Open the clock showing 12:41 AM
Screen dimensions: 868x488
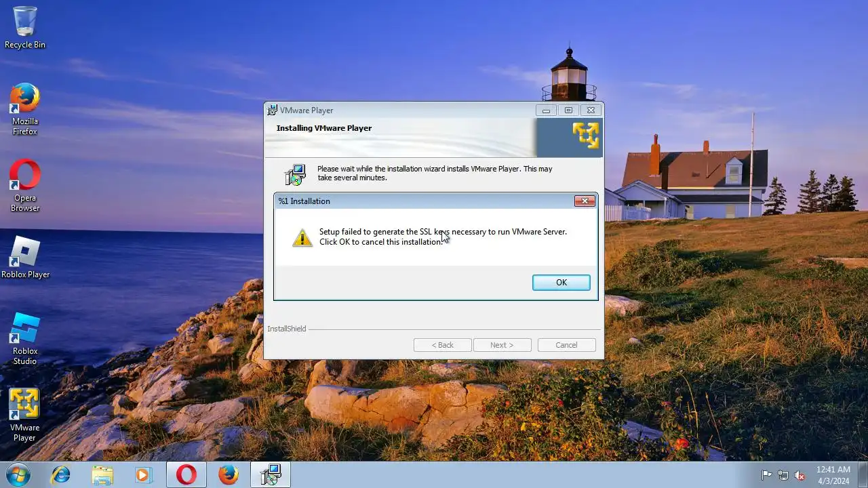point(833,474)
